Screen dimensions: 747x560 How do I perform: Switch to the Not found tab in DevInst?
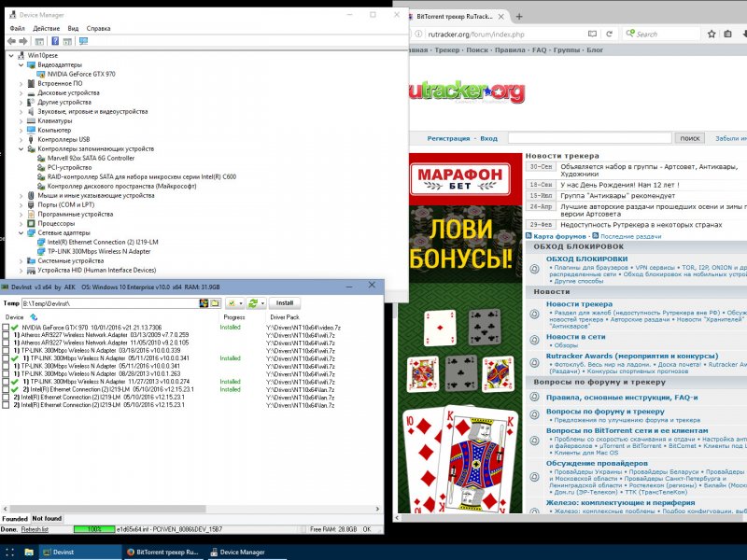[x=47, y=518]
